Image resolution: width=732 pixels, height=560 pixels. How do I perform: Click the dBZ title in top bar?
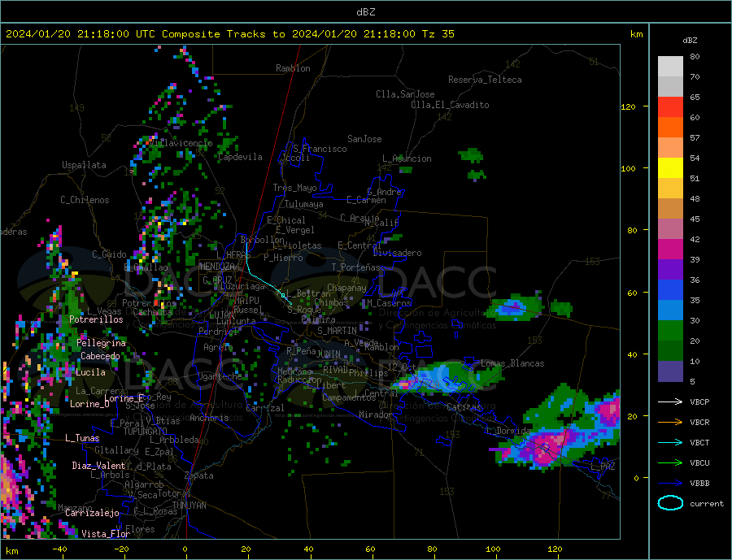(365, 12)
